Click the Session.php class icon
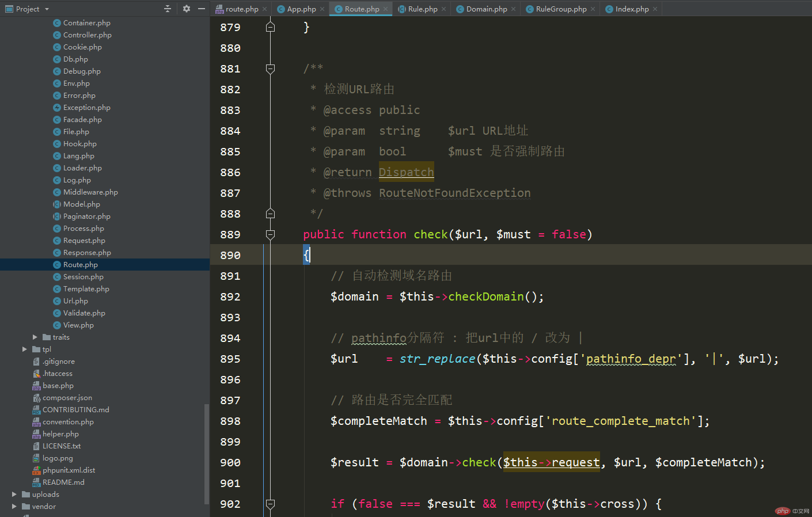This screenshot has width=812, height=517. tap(57, 277)
